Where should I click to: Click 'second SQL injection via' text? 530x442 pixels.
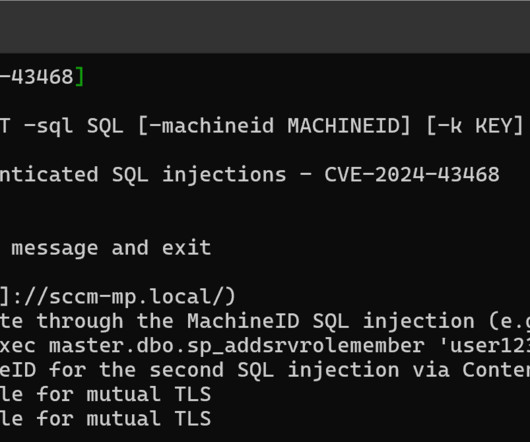(x=299, y=370)
